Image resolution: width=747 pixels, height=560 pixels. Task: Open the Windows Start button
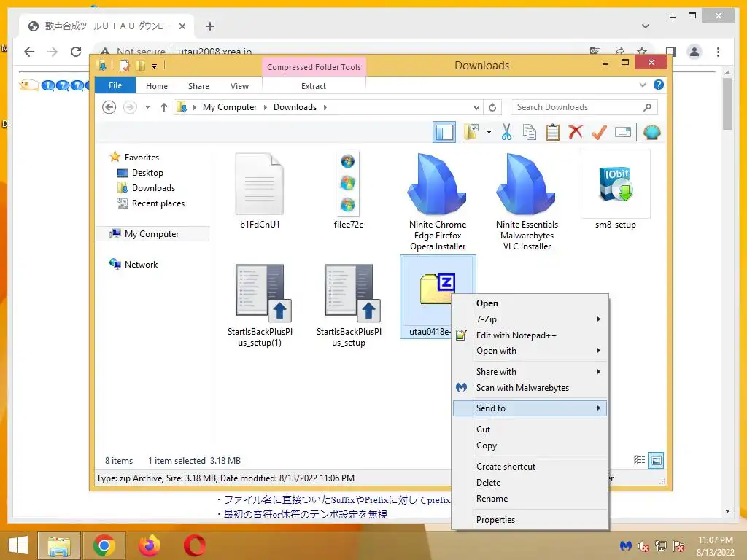(x=18, y=545)
